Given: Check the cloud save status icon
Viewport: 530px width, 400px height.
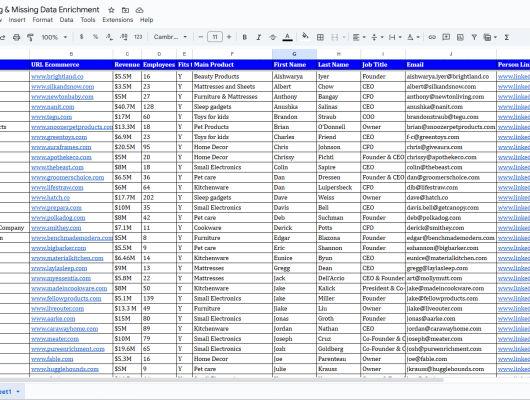Looking at the screenshot, I should point(139,10).
